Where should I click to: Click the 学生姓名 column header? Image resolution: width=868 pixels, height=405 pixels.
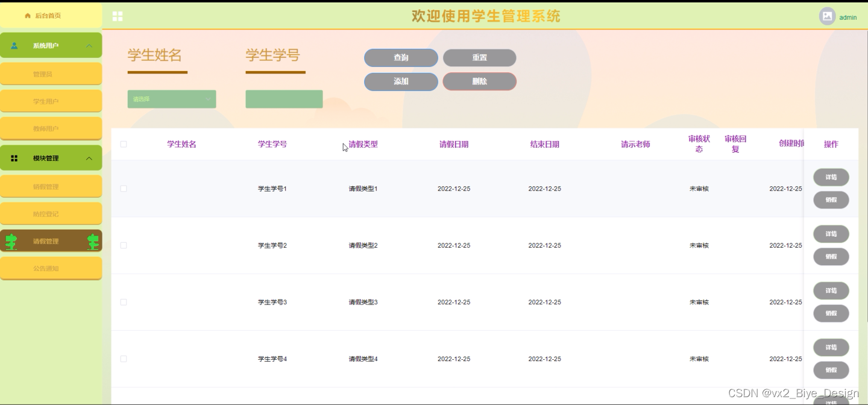[x=181, y=144]
